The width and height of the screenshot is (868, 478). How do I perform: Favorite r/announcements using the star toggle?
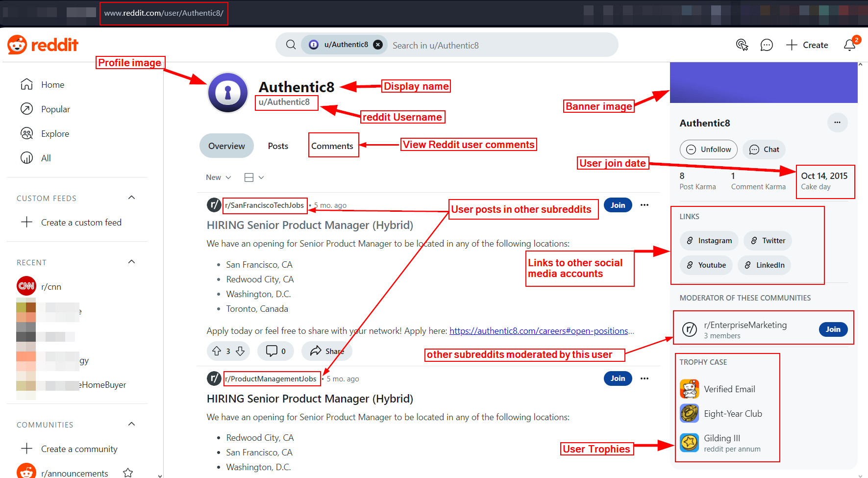[127, 472]
